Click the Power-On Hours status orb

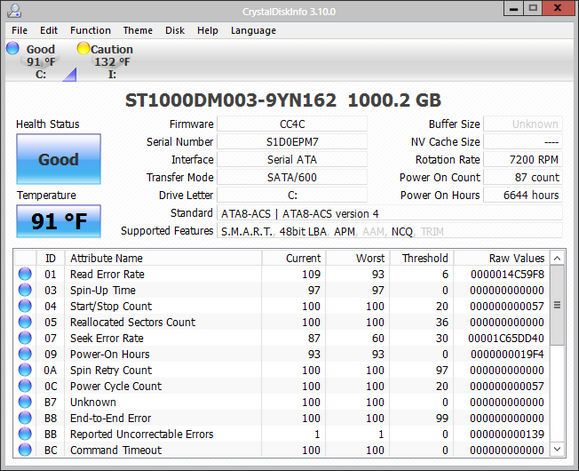(x=25, y=354)
